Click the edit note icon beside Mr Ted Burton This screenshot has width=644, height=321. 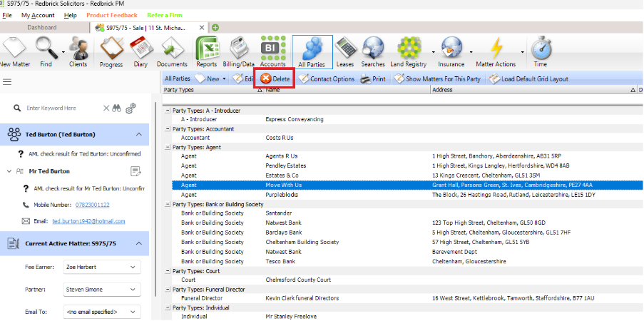137,171
